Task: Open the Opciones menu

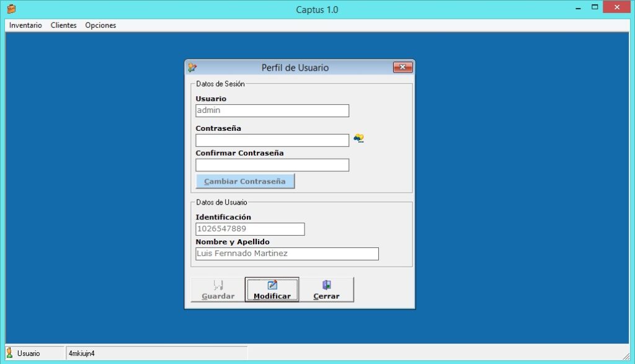Action: (x=100, y=25)
